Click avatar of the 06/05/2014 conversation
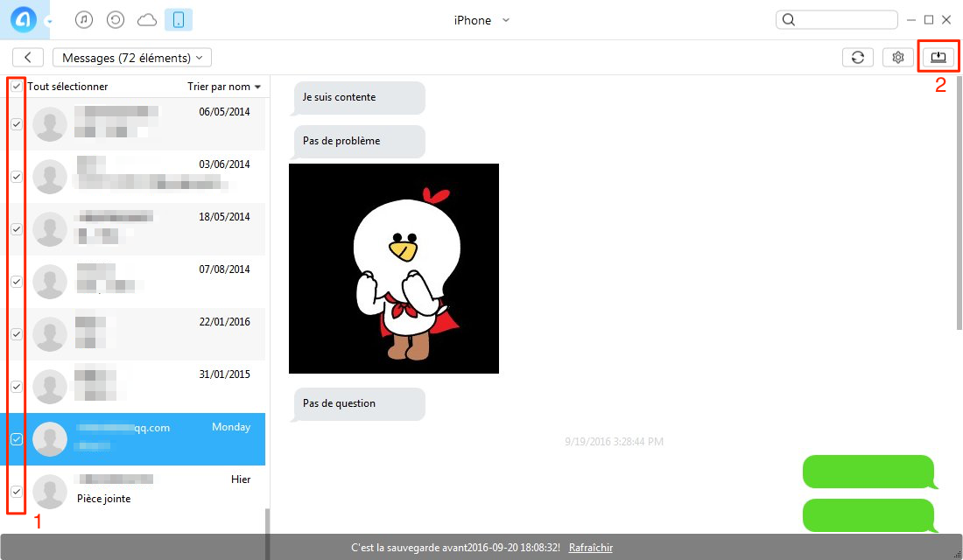 [x=50, y=124]
